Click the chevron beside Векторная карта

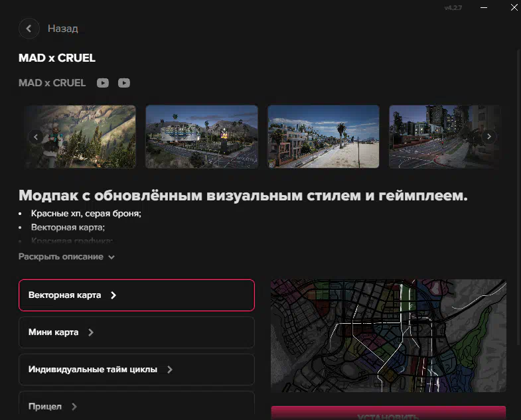pyautogui.click(x=113, y=295)
